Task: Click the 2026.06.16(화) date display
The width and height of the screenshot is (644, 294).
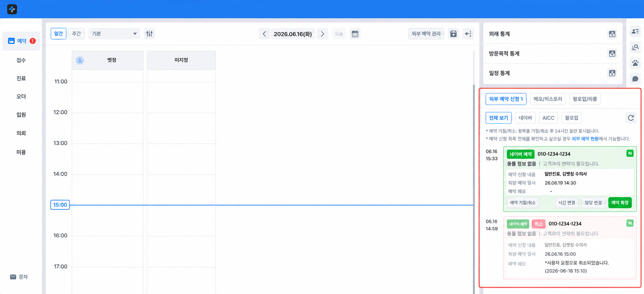Action: coord(293,34)
